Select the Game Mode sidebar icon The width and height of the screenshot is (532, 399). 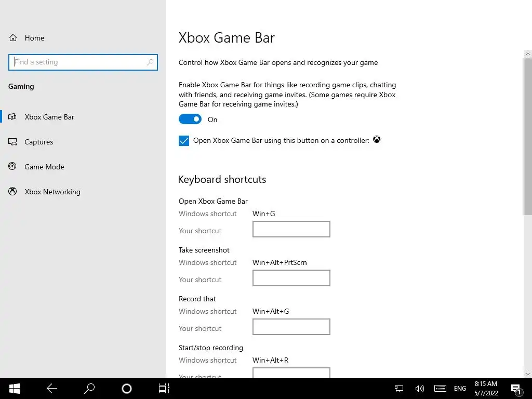point(12,166)
